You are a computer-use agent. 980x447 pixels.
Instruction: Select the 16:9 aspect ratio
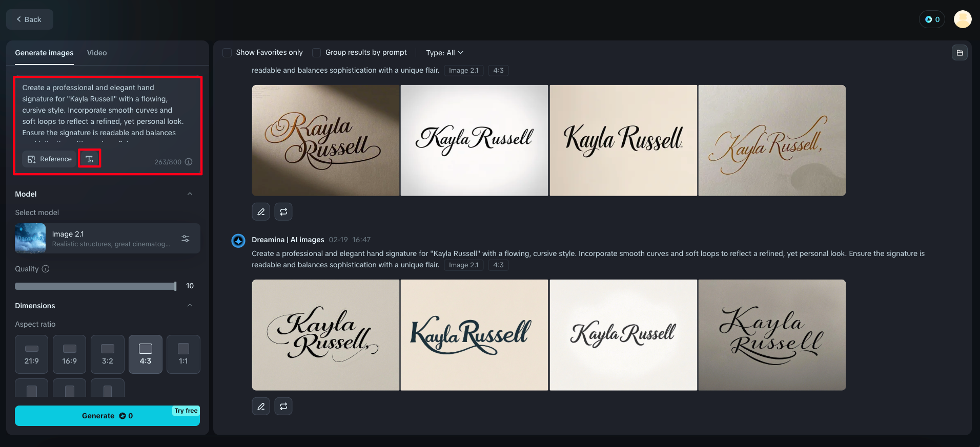coord(70,354)
